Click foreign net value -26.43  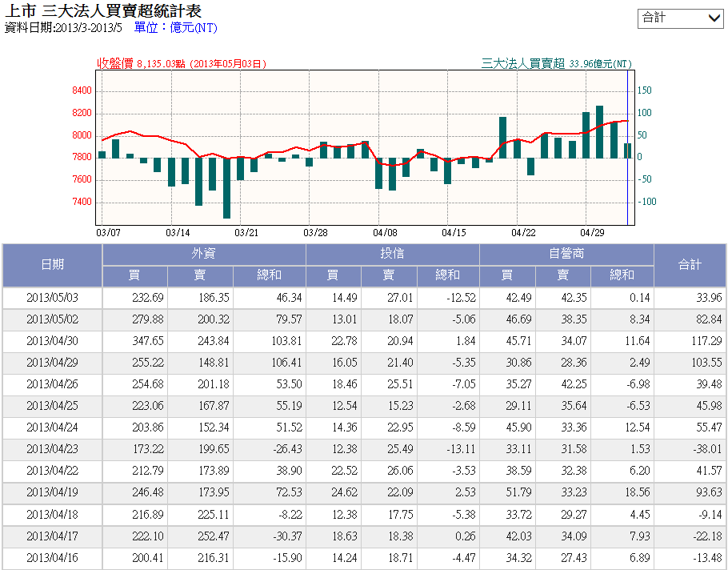click(287, 449)
